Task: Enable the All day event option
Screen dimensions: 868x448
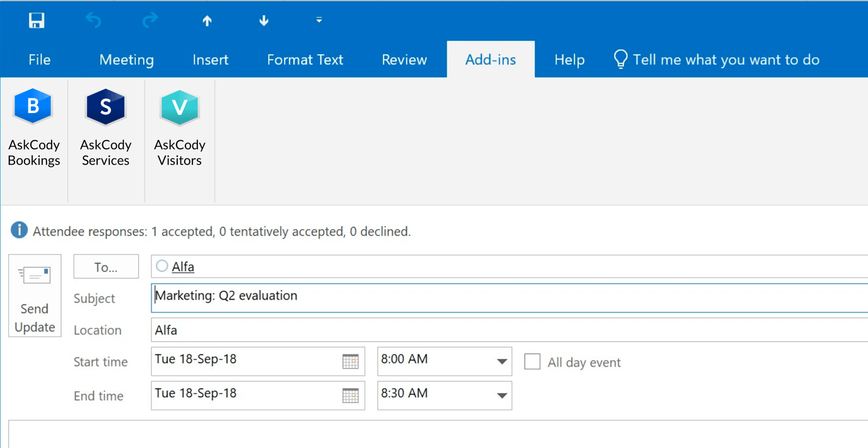Action: click(x=532, y=361)
